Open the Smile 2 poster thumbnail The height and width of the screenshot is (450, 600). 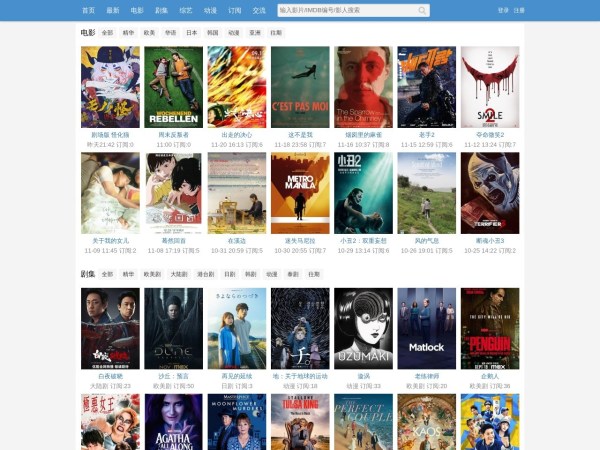(x=490, y=87)
